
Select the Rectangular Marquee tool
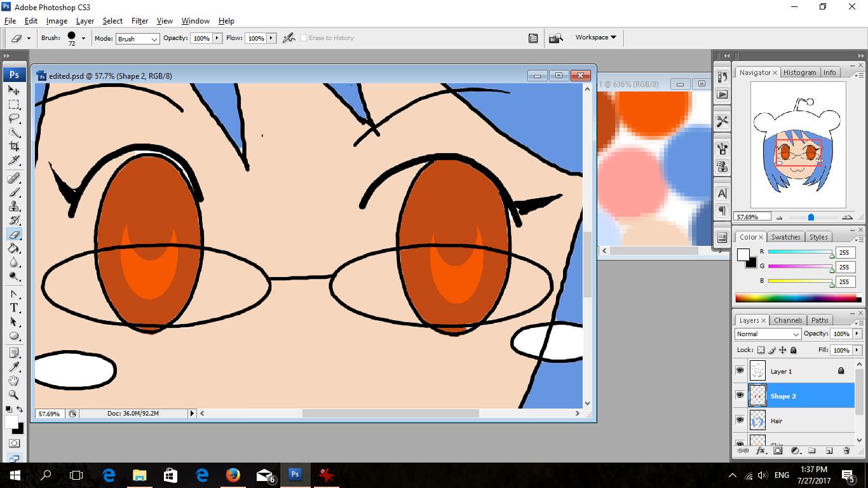coord(14,104)
